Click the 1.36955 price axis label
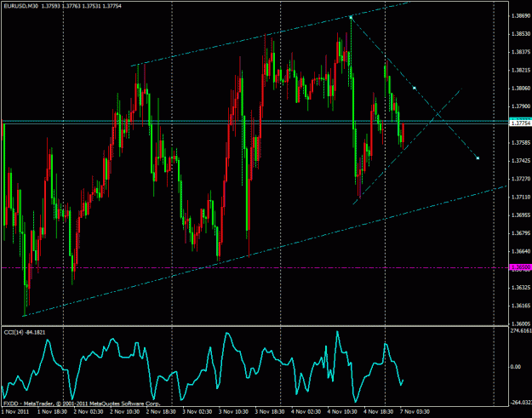This screenshot has width=532, height=418. coord(521,215)
